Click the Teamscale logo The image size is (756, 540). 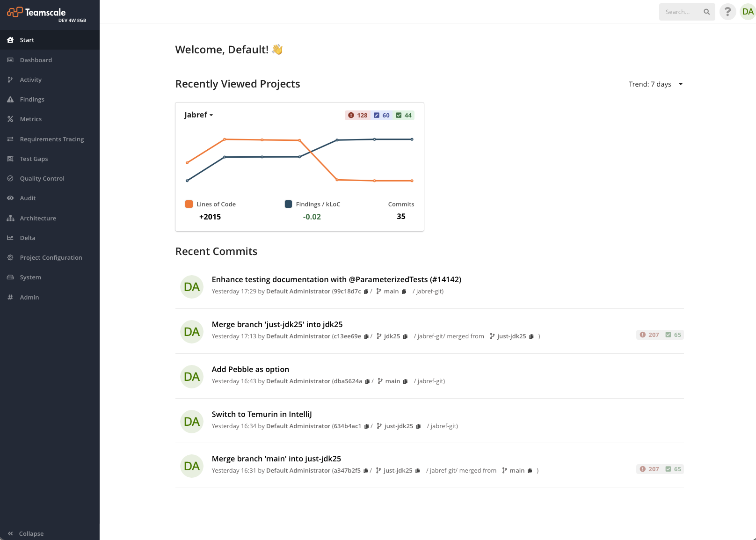[36, 13]
